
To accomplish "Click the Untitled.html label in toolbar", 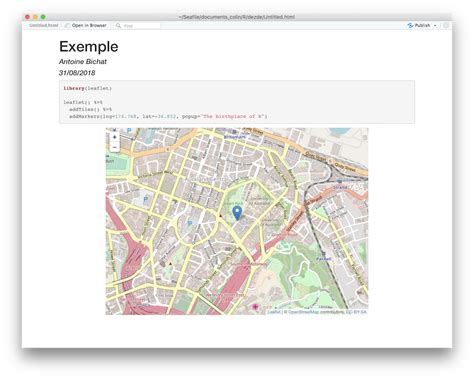I will tap(43, 26).
